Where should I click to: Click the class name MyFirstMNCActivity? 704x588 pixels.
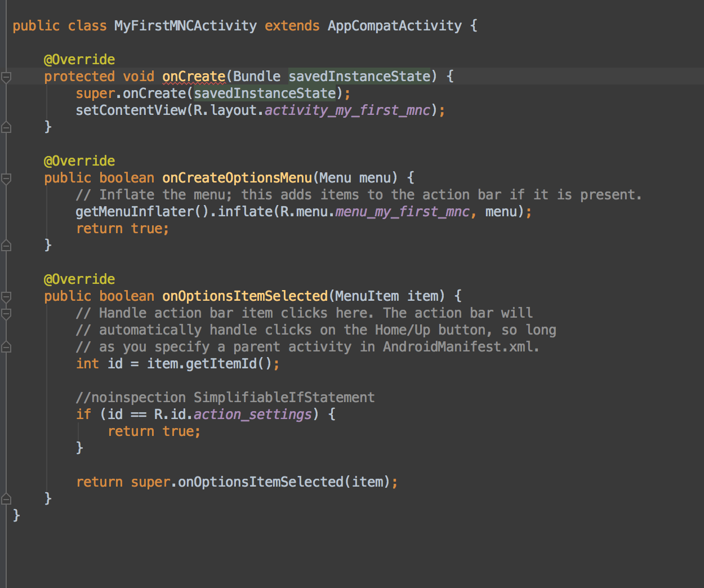click(185, 26)
